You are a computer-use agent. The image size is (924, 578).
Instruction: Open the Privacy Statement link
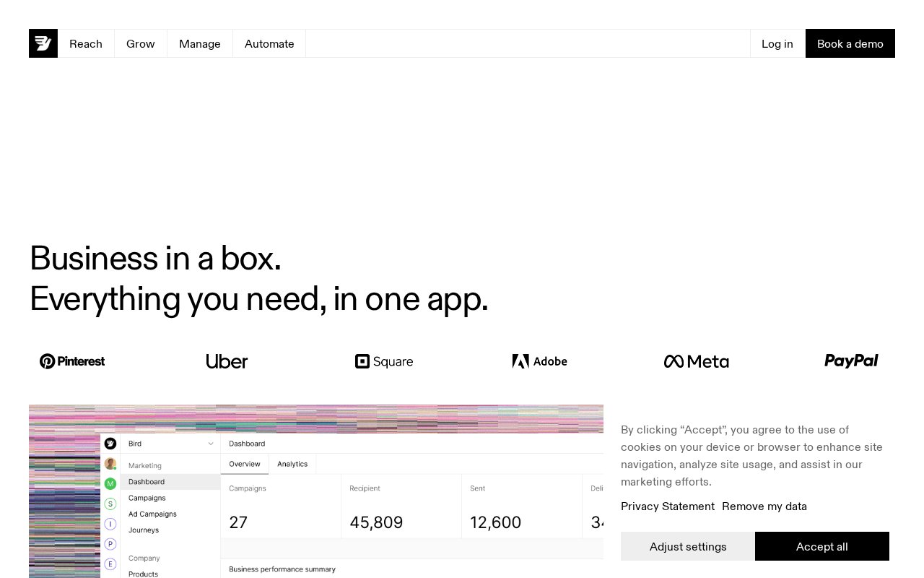[668, 506]
